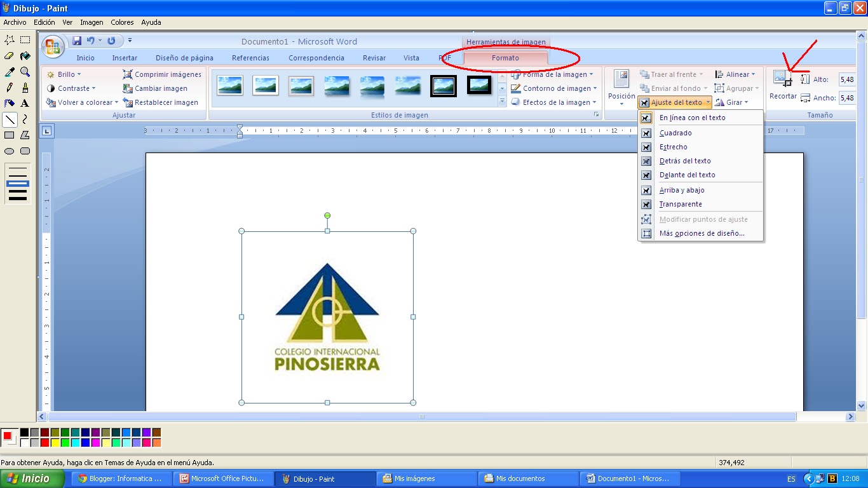Open the Brillo dropdown
This screenshot has width=868, height=488.
64,74
